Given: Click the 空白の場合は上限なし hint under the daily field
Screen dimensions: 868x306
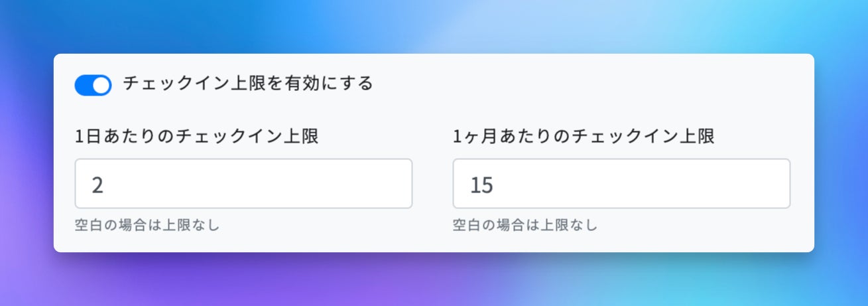Looking at the screenshot, I should click(x=147, y=225).
